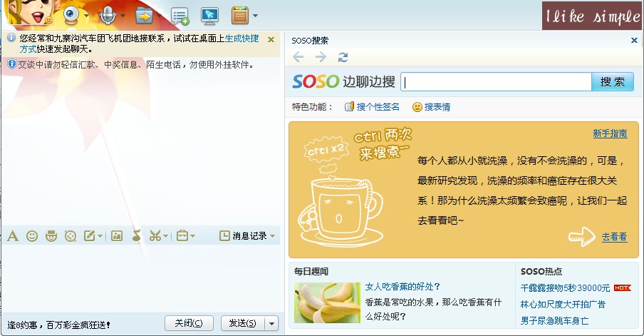The height and width of the screenshot is (336, 644).
Task: Open font settings with the A icon
Action: 13,236
